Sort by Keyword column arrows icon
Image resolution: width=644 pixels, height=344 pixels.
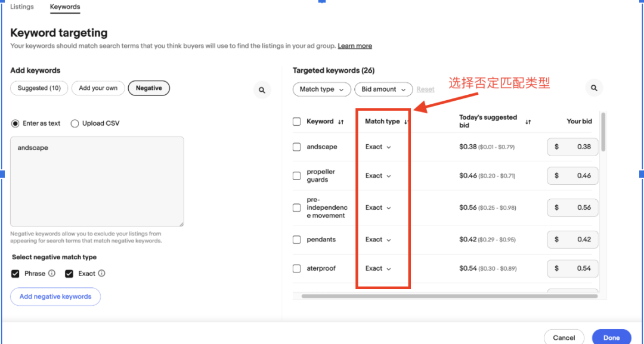coord(340,122)
